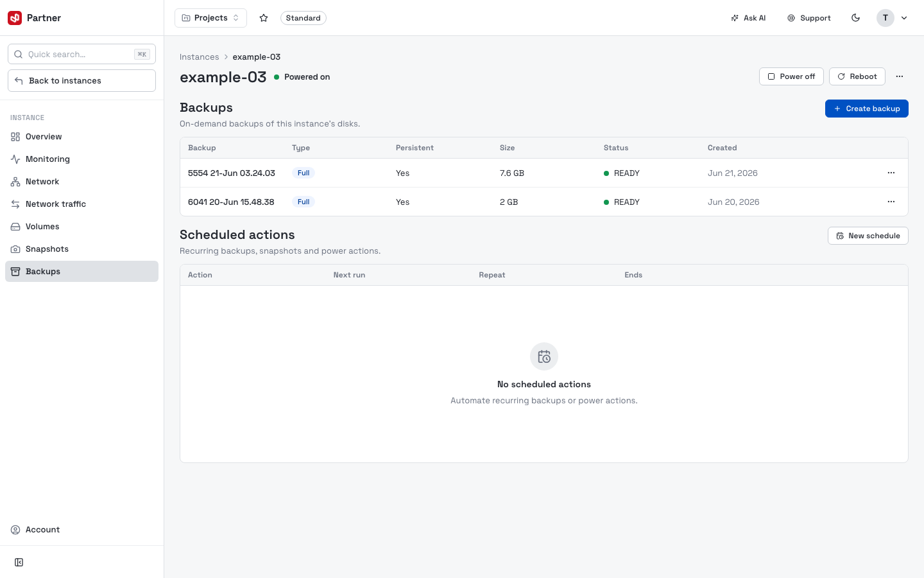The height and width of the screenshot is (578, 924).
Task: Click the 2 GB size cell
Action: [509, 202]
